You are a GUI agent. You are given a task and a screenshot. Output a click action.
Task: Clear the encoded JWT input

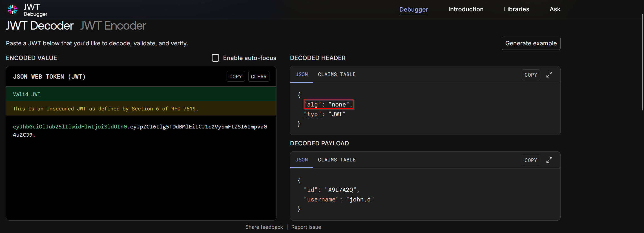click(258, 77)
